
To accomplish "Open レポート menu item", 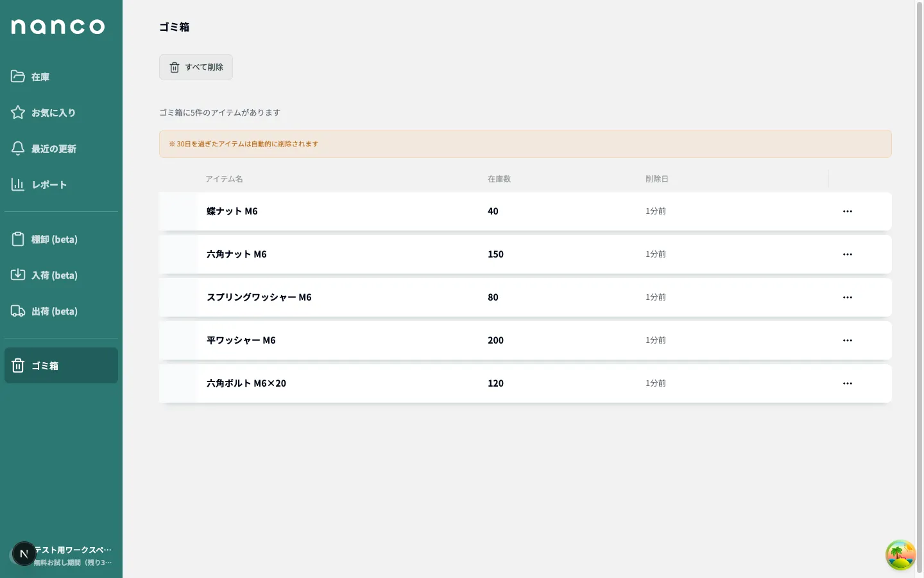I will coord(61,184).
